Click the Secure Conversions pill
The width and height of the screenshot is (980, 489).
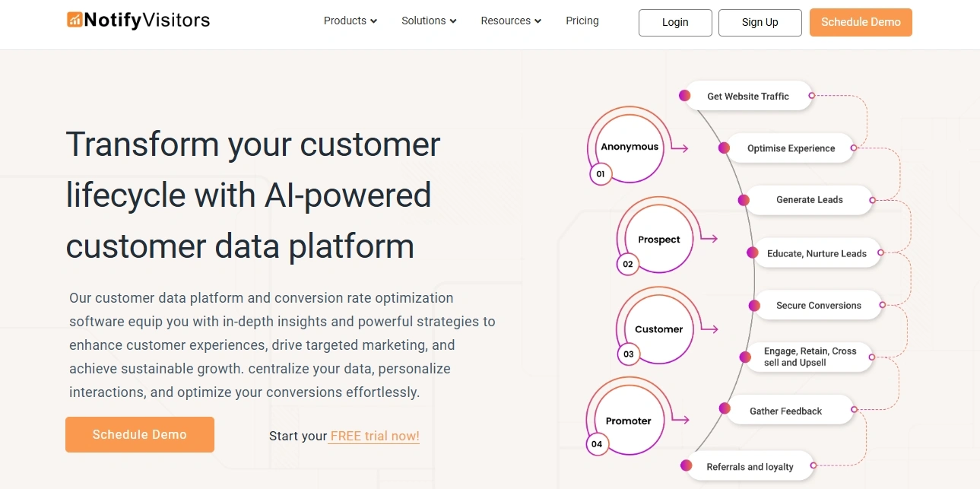(x=818, y=306)
